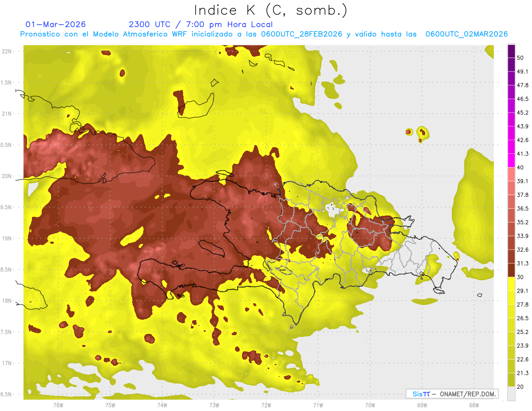Viewport: 532px width, 411px height.
Task: Click the color bar label "46.5"
Action: [523, 99]
